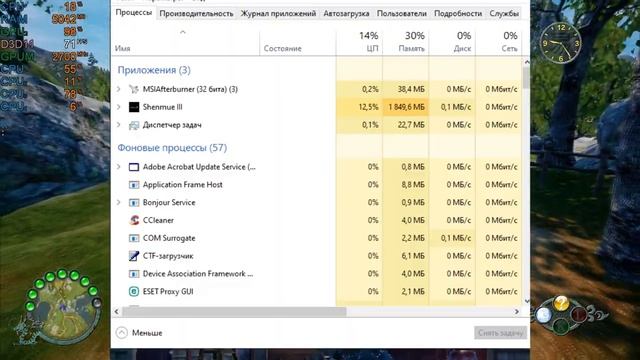The width and height of the screenshot is (640, 360).
Task: Expand the MSIAfterburner process group
Action: [119, 89]
